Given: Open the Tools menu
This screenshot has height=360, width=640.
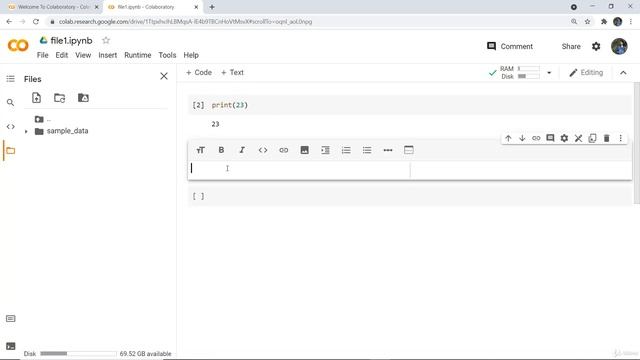Looking at the screenshot, I should [x=167, y=55].
